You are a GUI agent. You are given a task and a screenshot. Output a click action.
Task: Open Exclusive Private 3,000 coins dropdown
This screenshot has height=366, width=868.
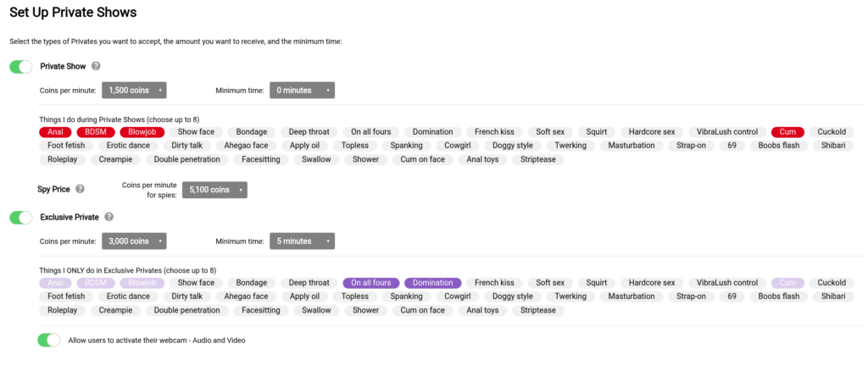coord(134,241)
